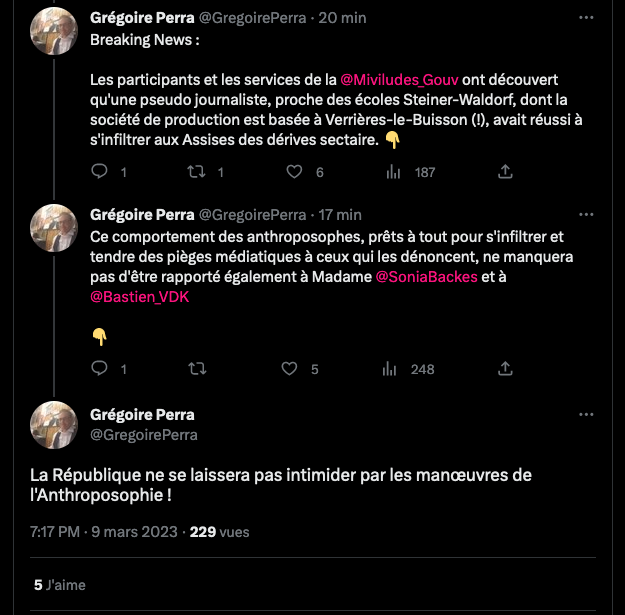Like the tweet with 5 likes

[290, 369]
